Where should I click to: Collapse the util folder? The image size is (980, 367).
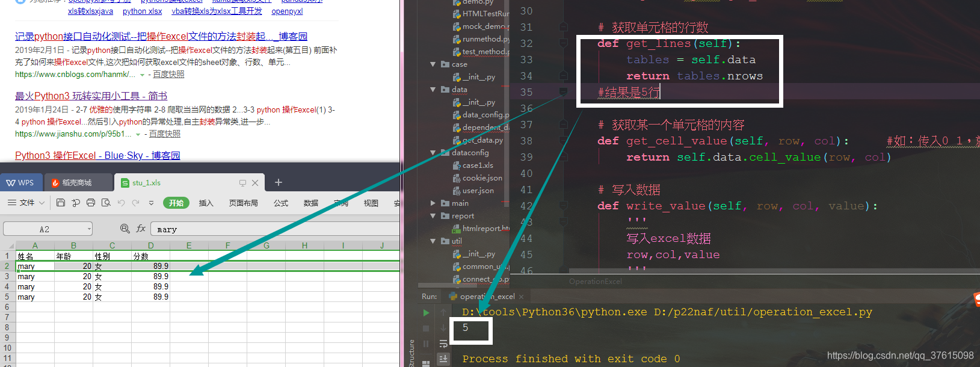433,241
